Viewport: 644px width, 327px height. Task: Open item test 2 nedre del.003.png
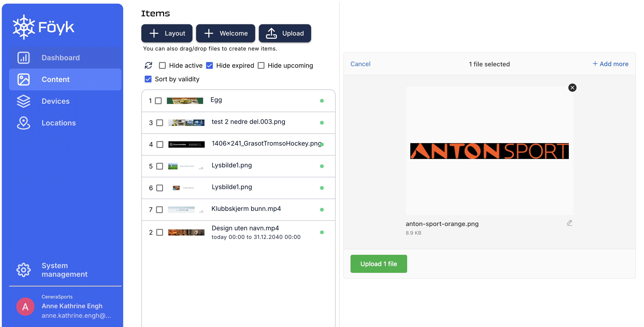248,122
